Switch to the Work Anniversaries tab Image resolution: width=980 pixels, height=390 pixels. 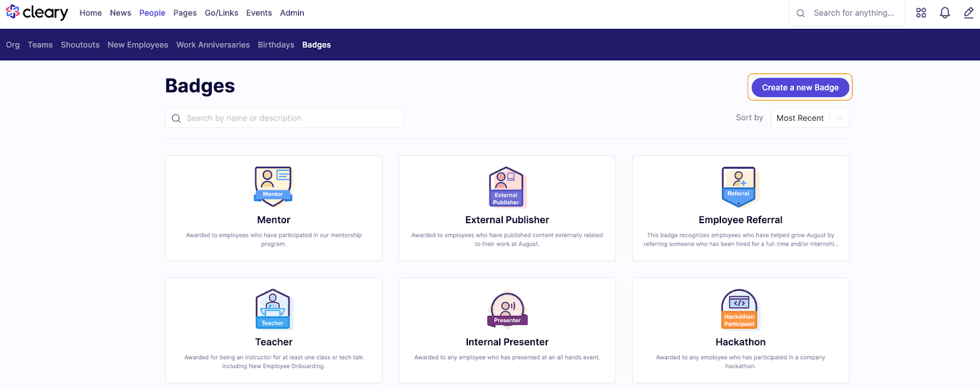tap(213, 45)
